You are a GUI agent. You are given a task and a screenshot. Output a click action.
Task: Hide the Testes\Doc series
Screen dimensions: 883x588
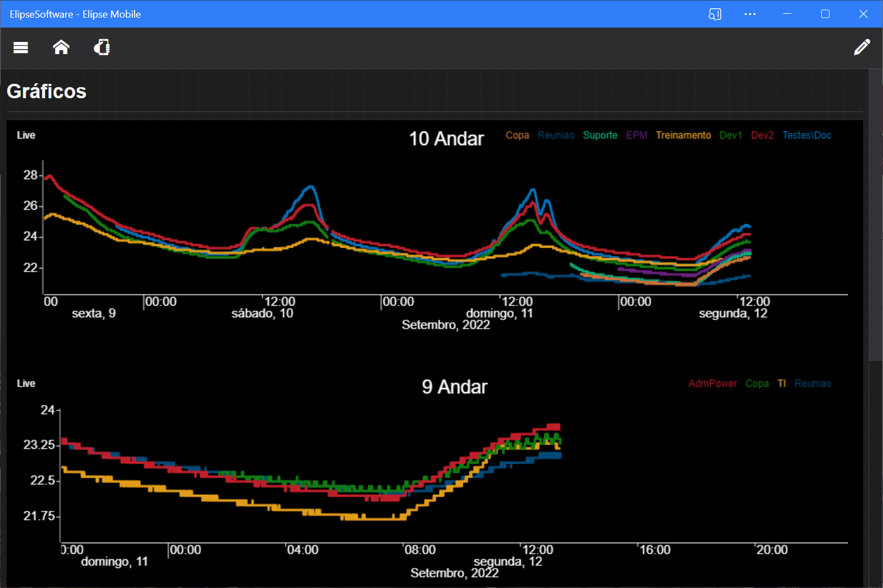point(807,135)
